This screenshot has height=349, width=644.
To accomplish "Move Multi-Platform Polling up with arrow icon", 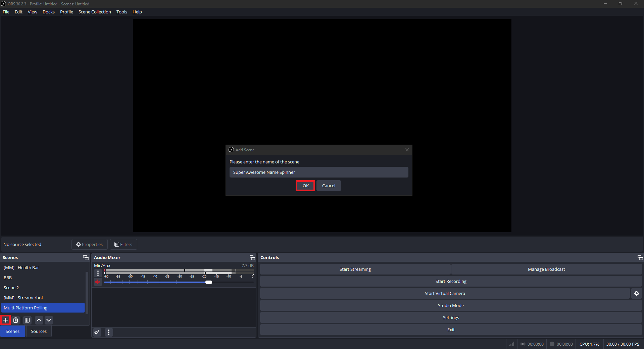I will pos(39,320).
